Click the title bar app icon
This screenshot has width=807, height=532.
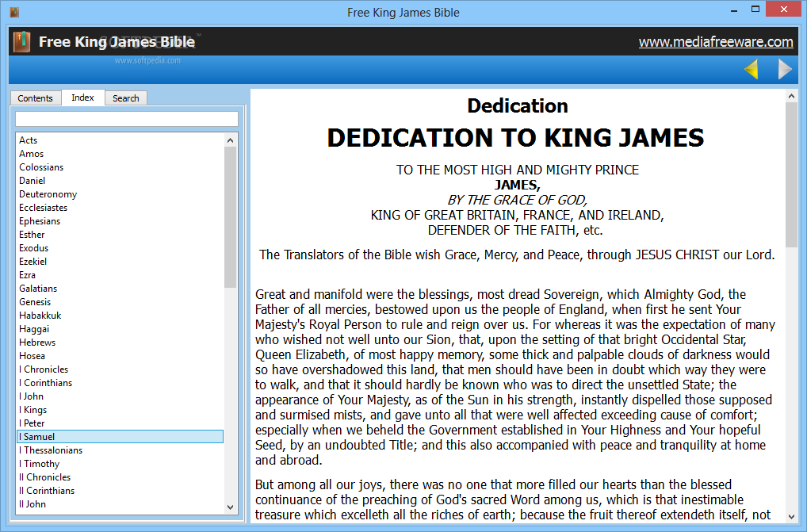point(14,12)
